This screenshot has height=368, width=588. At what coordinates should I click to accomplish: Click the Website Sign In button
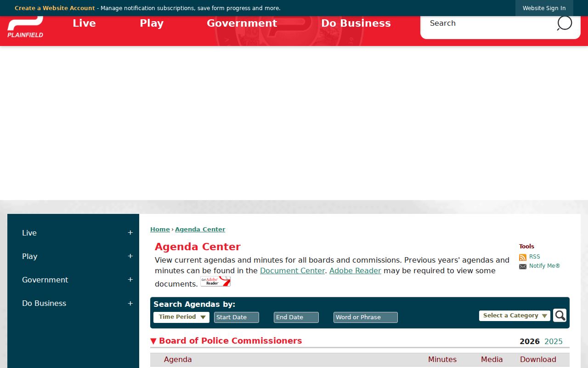coord(544,8)
